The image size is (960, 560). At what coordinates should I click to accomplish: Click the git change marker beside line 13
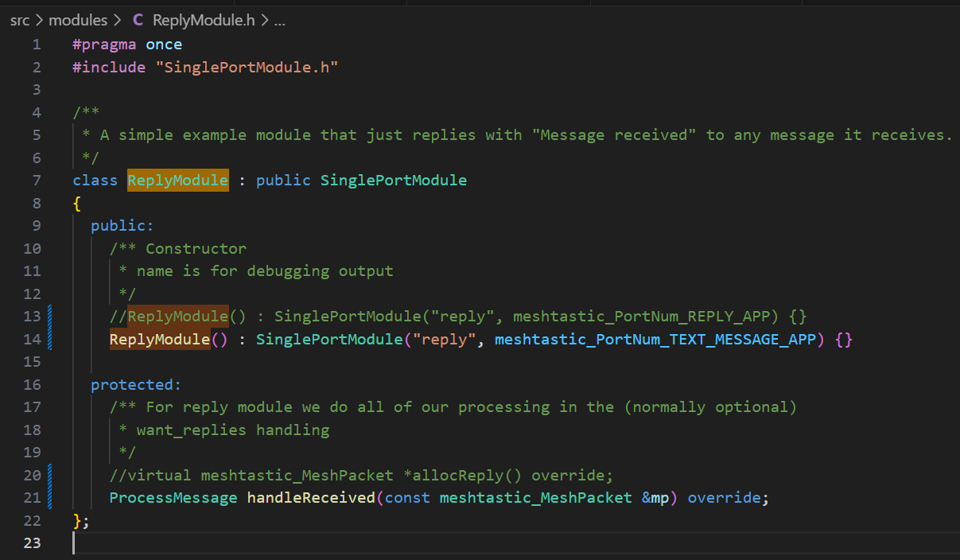pos(51,317)
